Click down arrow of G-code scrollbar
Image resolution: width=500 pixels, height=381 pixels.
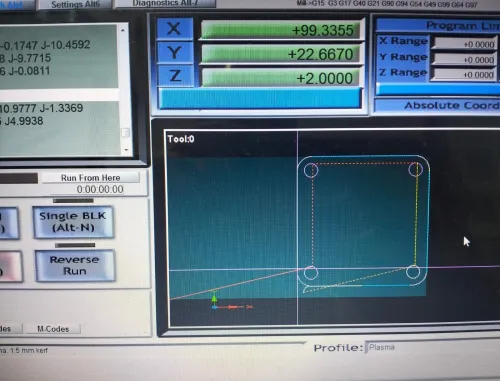[126, 150]
